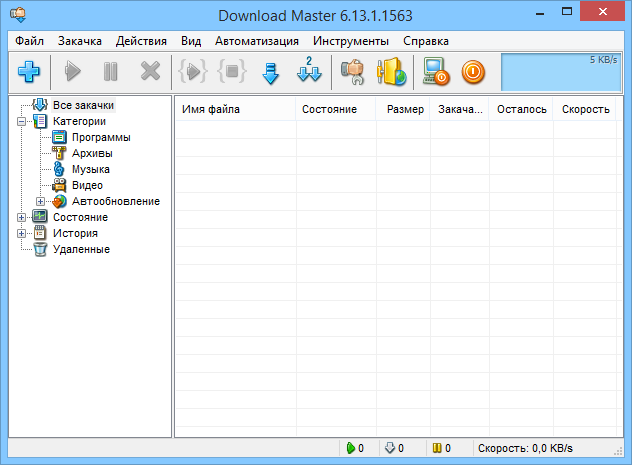The height and width of the screenshot is (465, 632).
Task: Click the Pause download icon
Action: tap(110, 72)
